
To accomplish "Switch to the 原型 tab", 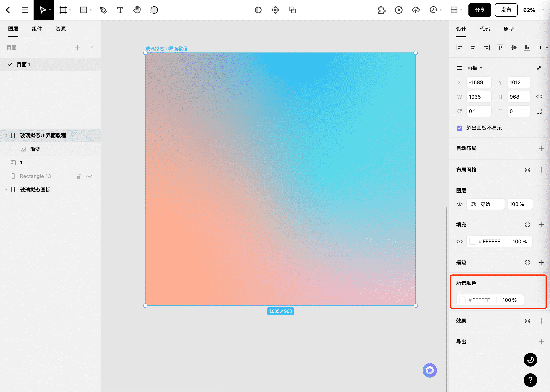I will click(x=508, y=29).
